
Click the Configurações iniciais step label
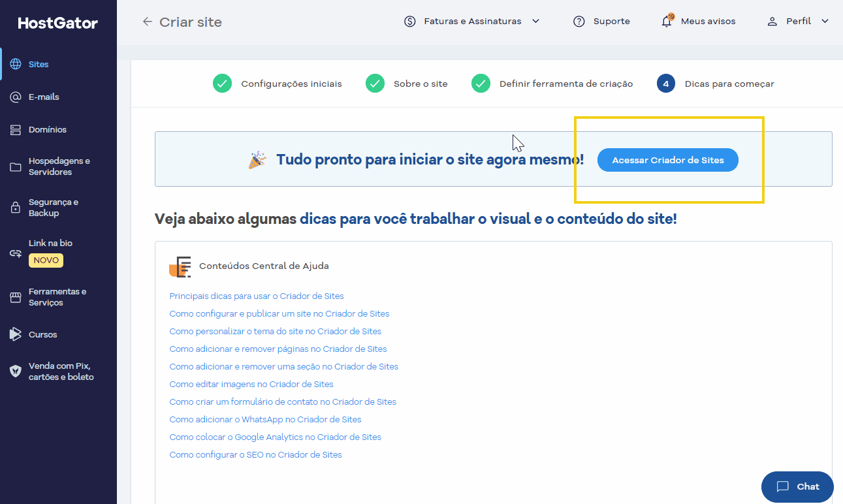point(291,84)
